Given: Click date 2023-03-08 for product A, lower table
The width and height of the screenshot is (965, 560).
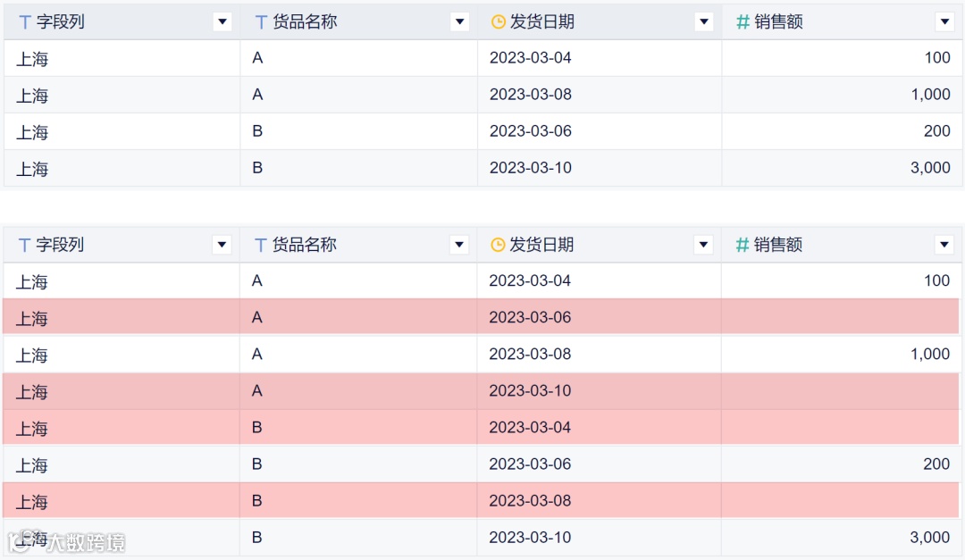Looking at the screenshot, I should 530,354.
